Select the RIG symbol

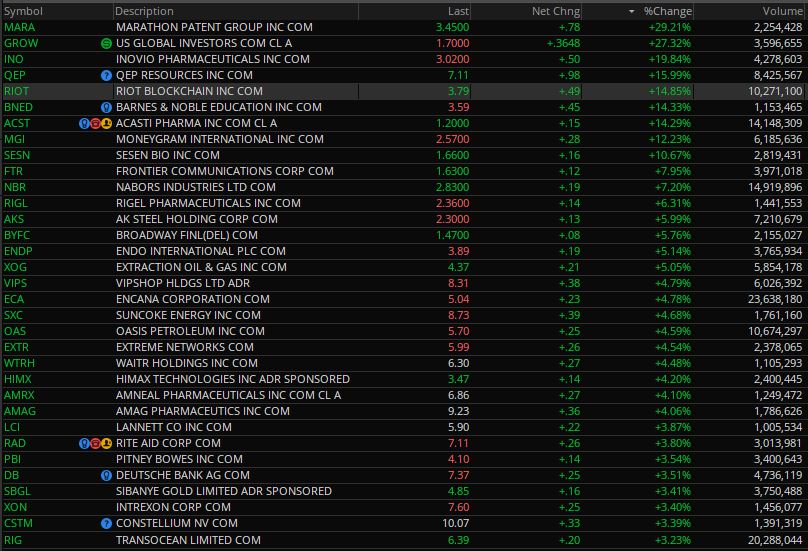click(13, 540)
